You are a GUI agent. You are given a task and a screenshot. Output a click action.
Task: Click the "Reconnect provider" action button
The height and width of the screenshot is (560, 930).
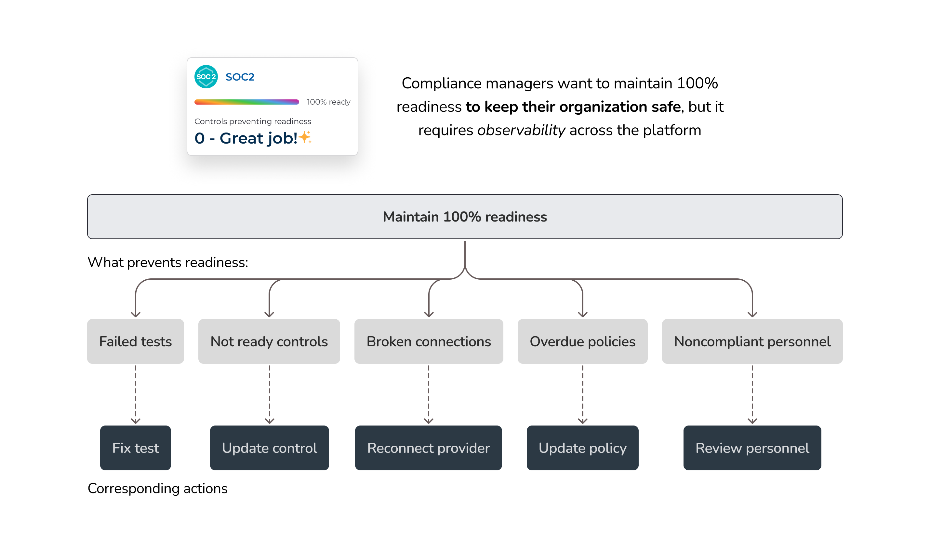click(428, 448)
